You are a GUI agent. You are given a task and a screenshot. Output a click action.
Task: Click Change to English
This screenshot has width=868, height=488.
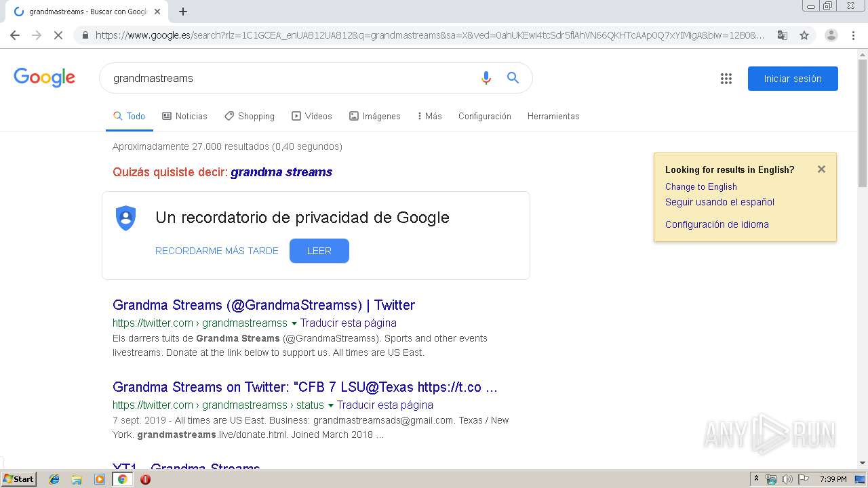(701, 186)
